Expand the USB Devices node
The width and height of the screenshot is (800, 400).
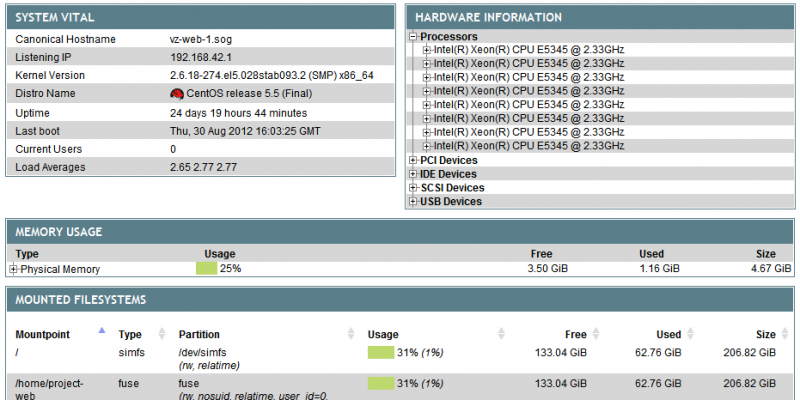click(x=413, y=202)
